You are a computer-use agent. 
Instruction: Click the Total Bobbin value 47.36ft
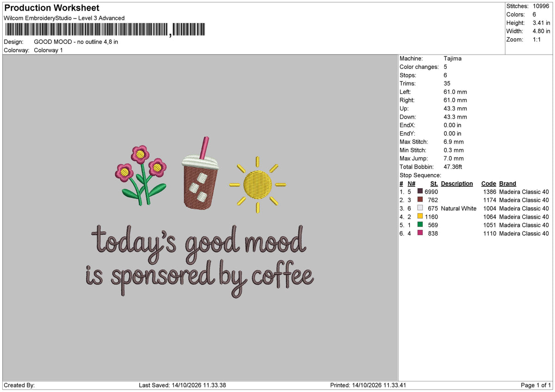pyautogui.click(x=453, y=166)
